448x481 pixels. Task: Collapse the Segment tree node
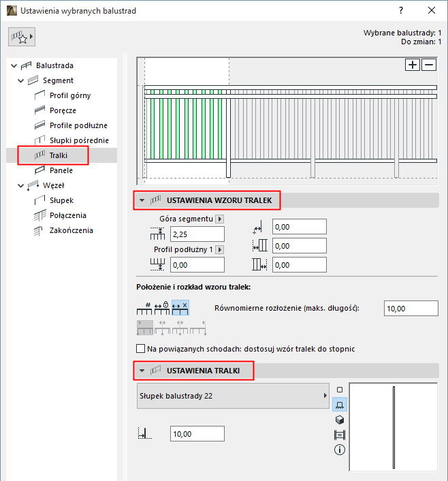click(21, 80)
